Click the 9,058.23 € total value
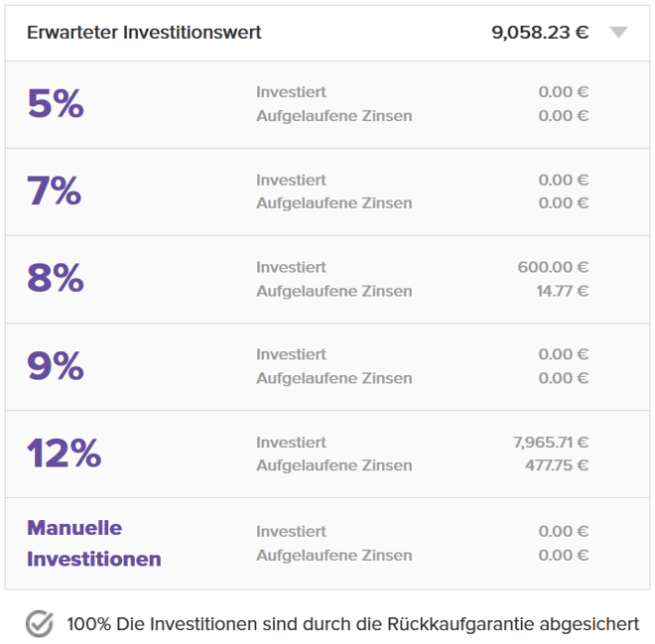Viewport: 655px width, 644px height. (x=540, y=33)
